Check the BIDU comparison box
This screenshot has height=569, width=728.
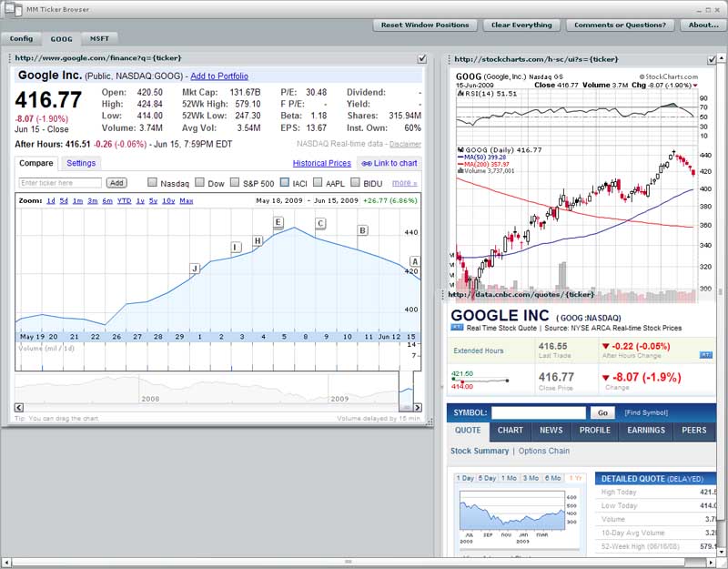point(355,183)
